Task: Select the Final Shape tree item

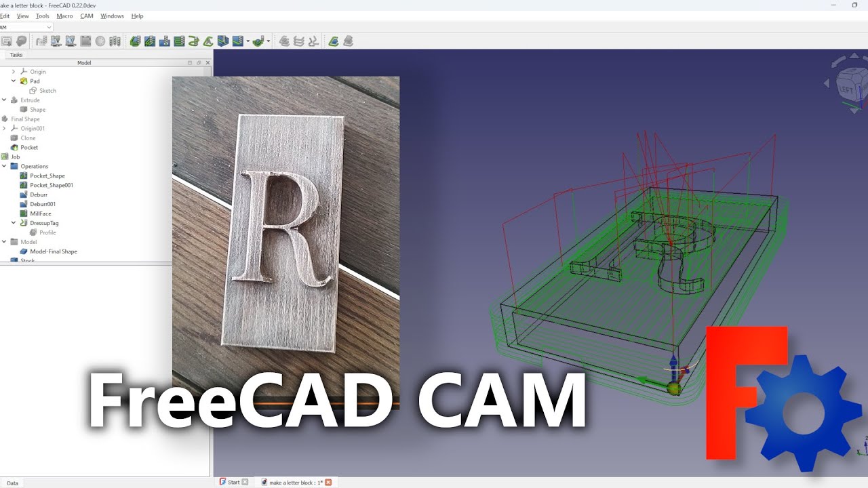Action: 25,119
